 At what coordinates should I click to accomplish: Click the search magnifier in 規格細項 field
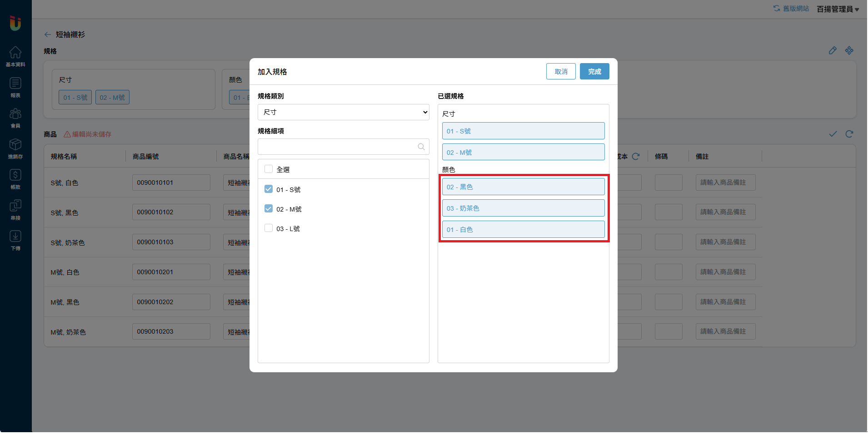coord(421,147)
